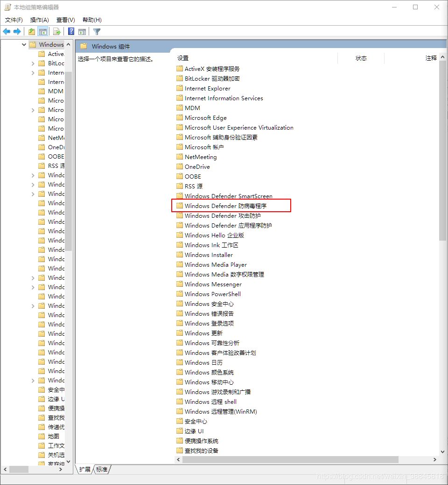The image size is (448, 485).
Task: Select Windows PowerShell folder in list
Action: click(x=209, y=294)
